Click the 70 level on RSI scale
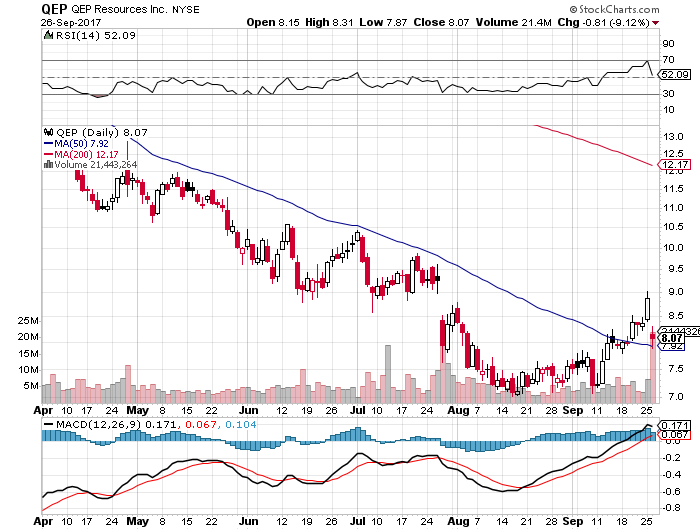This screenshot has height=530, width=700. pos(665,60)
